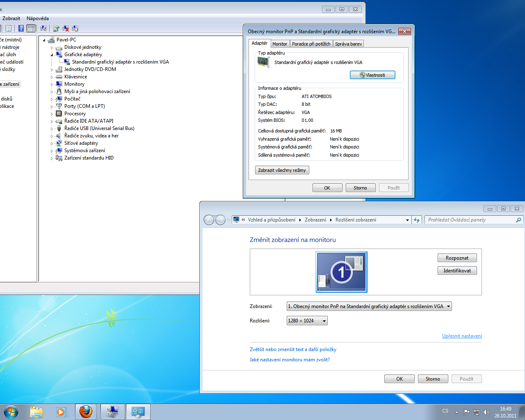Open the Jaké nastavení monitoru mám zvolit link
Image resolution: width=525 pixels, height=420 pixels.
tap(290, 360)
